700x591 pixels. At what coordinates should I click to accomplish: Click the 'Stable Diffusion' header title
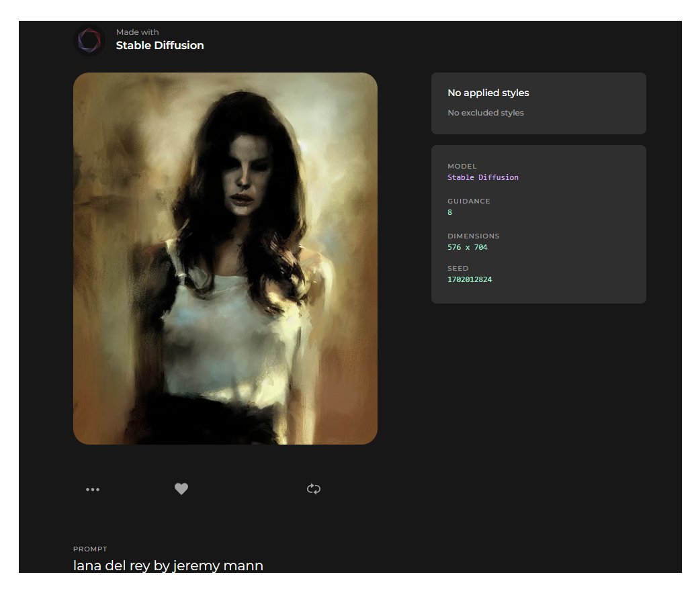(x=159, y=45)
